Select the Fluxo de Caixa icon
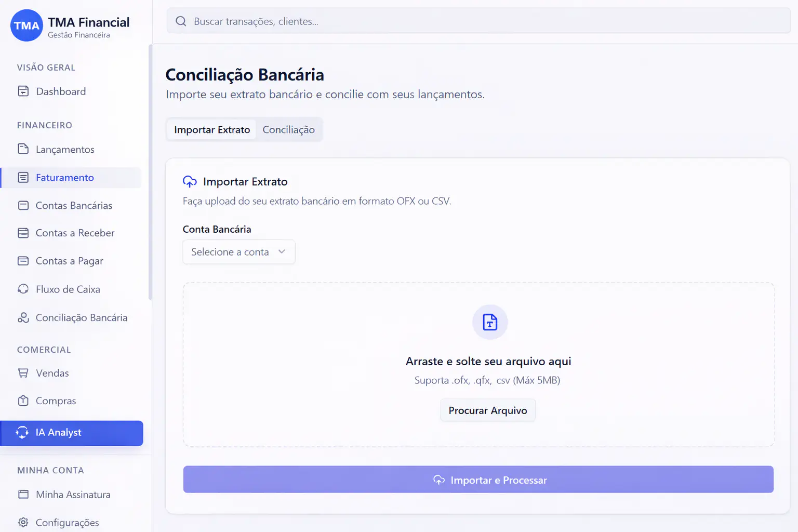 pyautogui.click(x=23, y=289)
